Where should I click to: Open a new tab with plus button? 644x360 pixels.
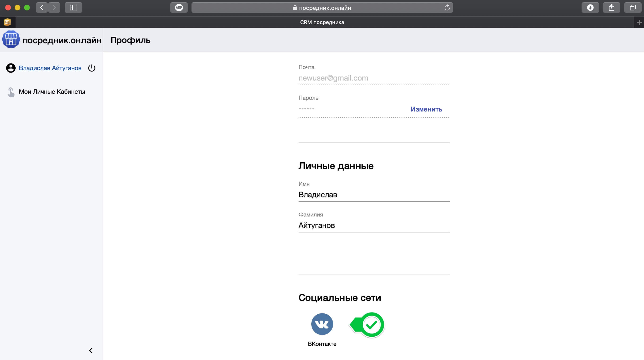point(639,22)
